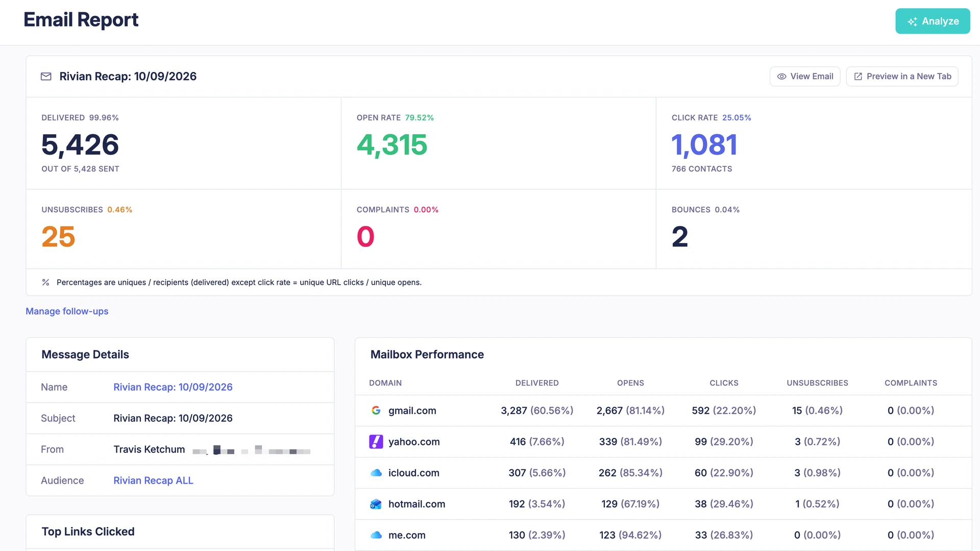Click the Travis Ketchum sender name
Image resolution: width=980 pixels, height=551 pixels.
[149, 449]
